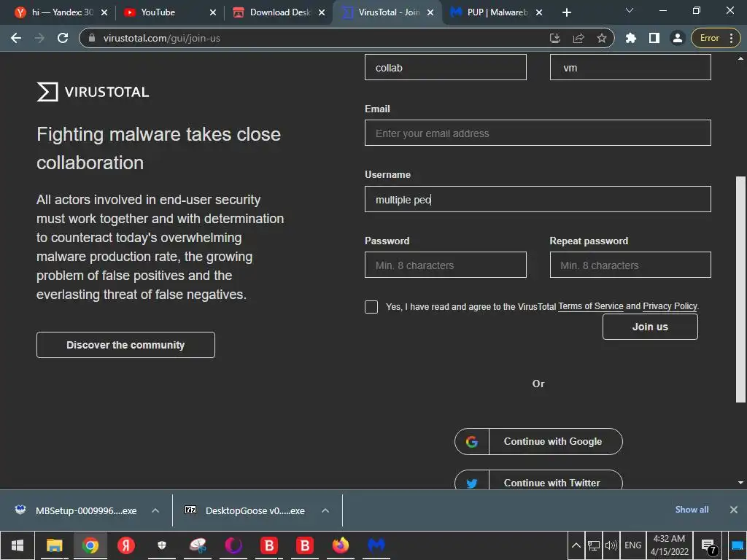Check the agree to Terms checkbox

pyautogui.click(x=371, y=307)
